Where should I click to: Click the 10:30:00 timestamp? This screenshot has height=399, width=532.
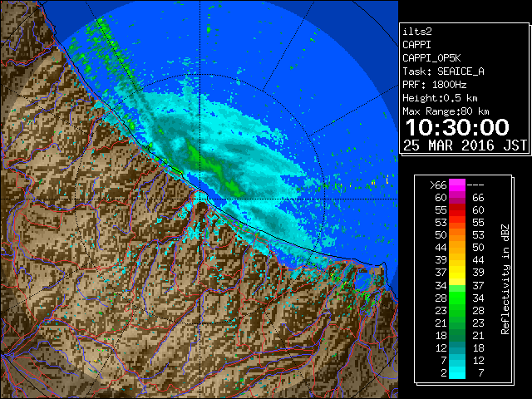pos(457,127)
